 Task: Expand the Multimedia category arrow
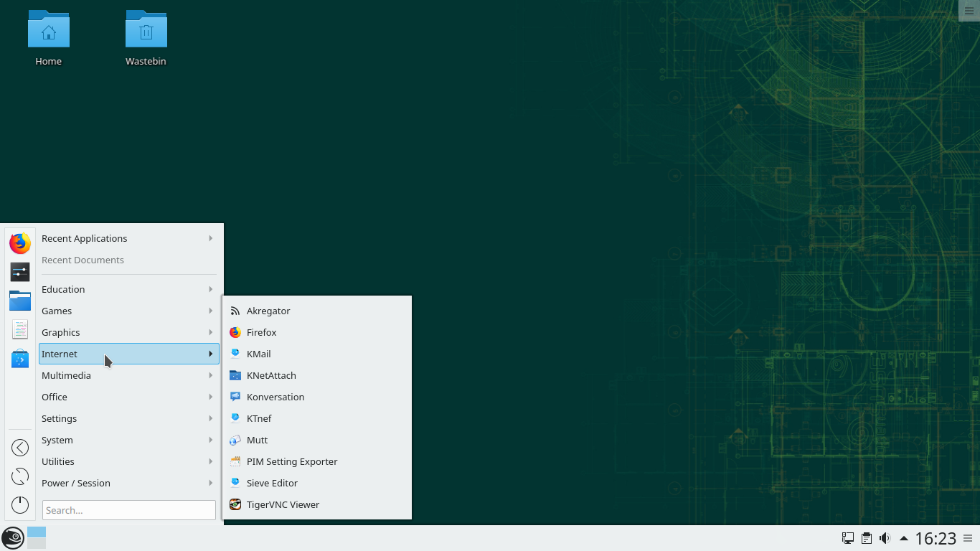click(x=209, y=375)
